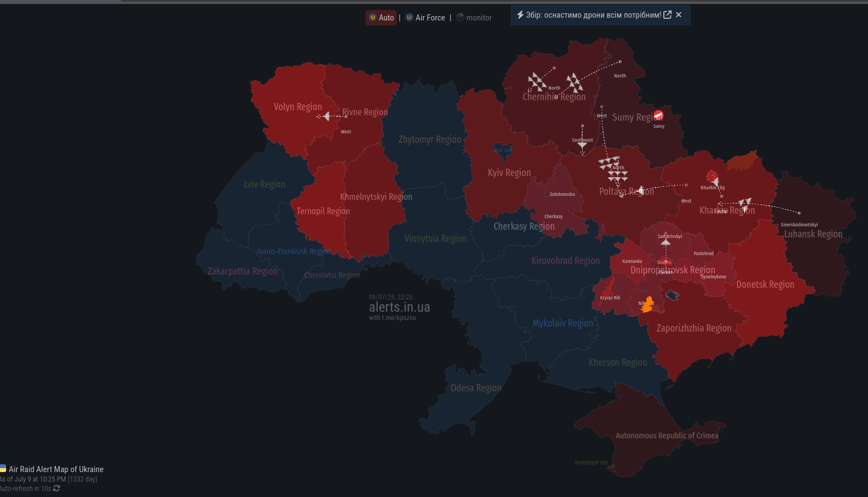
Task: Select Kirovohrad Region label
Action: [x=566, y=261]
